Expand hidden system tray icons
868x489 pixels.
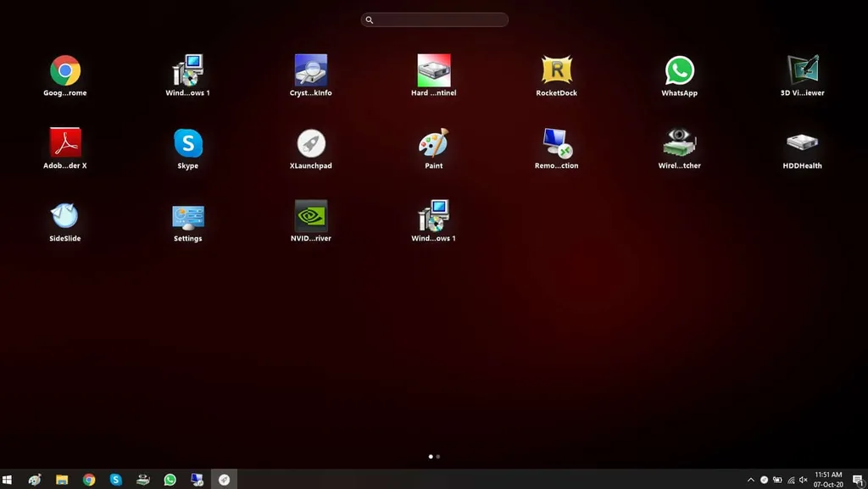point(751,480)
